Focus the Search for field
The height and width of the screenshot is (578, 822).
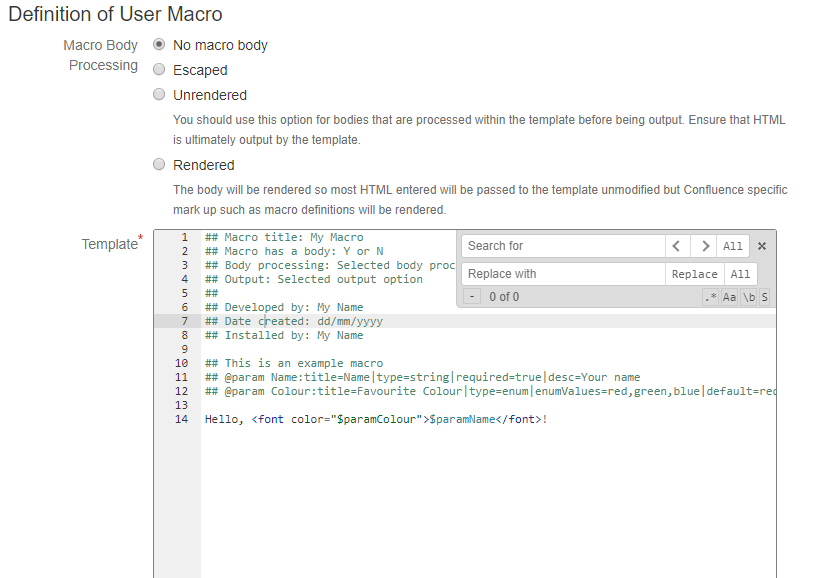pos(563,246)
